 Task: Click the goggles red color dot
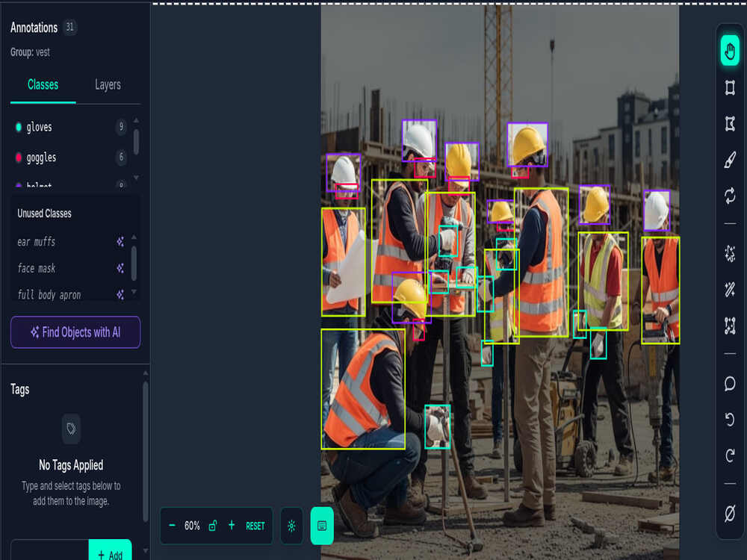[19, 157]
